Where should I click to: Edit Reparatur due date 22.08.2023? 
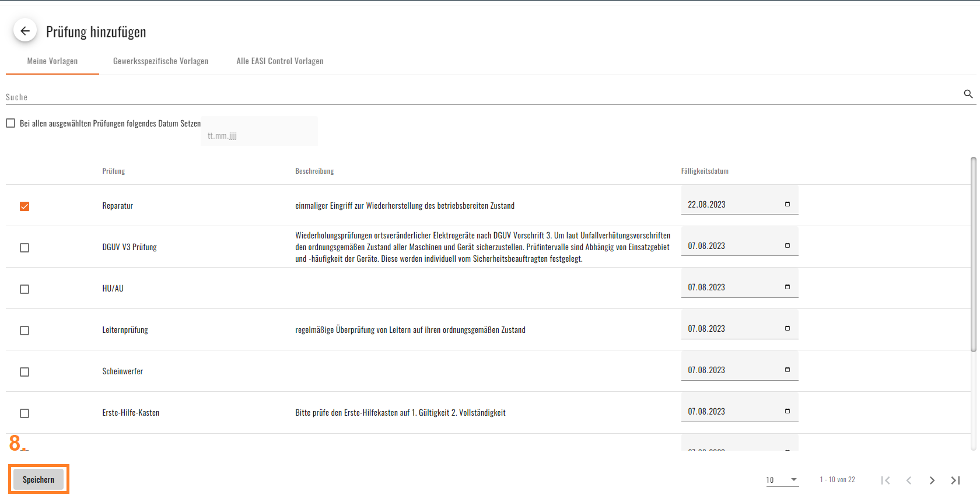click(740, 200)
